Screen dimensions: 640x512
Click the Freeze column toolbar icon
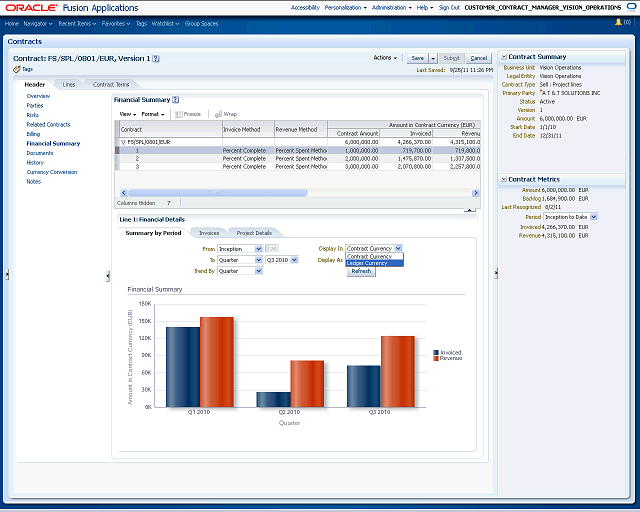pos(178,114)
